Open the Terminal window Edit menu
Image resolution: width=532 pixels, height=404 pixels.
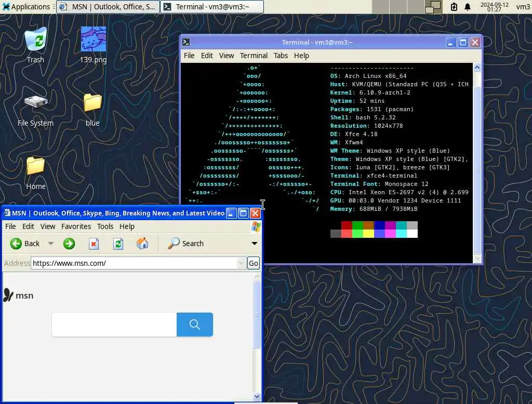tap(207, 56)
